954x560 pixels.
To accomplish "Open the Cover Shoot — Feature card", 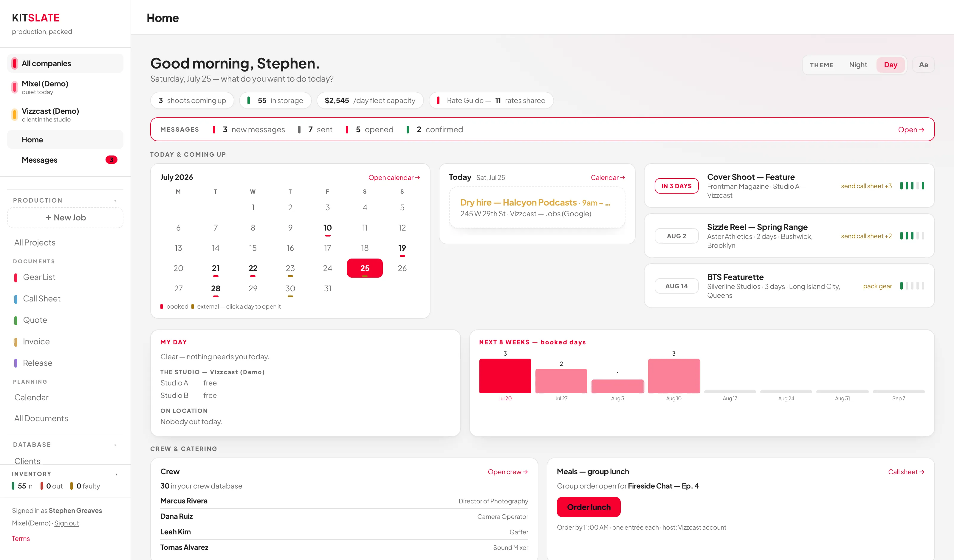I will coord(789,186).
